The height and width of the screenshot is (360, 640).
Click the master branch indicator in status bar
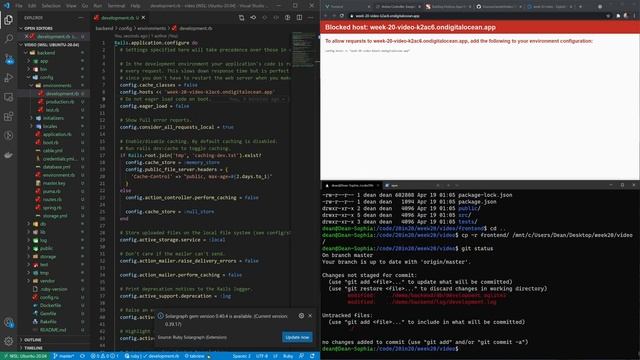coord(63,356)
